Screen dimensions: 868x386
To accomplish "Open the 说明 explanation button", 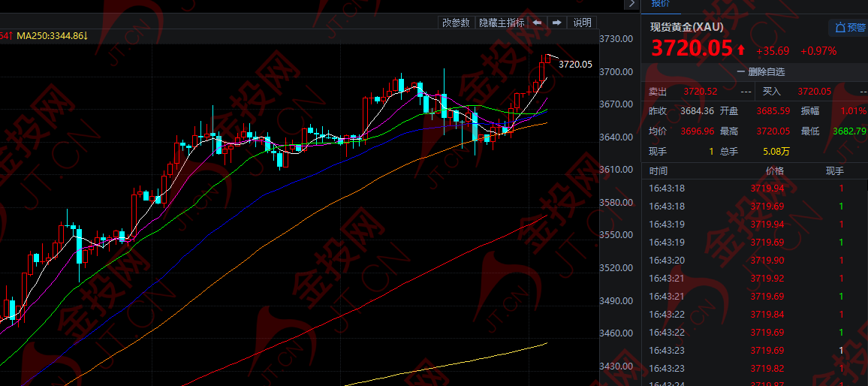I will tap(583, 23).
